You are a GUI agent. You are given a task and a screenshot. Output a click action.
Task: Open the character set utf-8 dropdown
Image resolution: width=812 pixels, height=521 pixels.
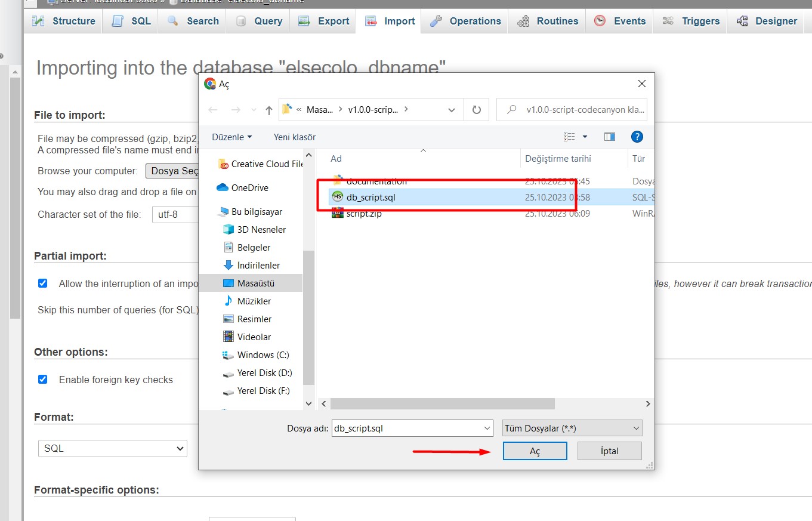click(175, 214)
